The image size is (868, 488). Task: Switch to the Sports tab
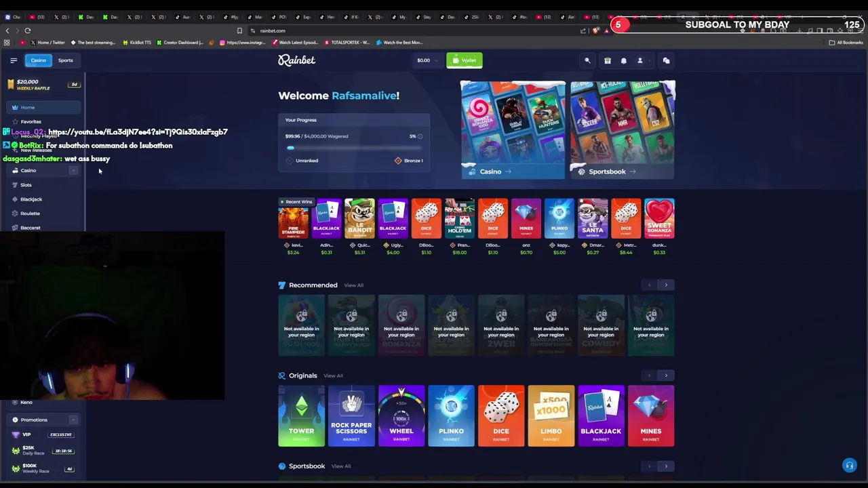(65, 60)
